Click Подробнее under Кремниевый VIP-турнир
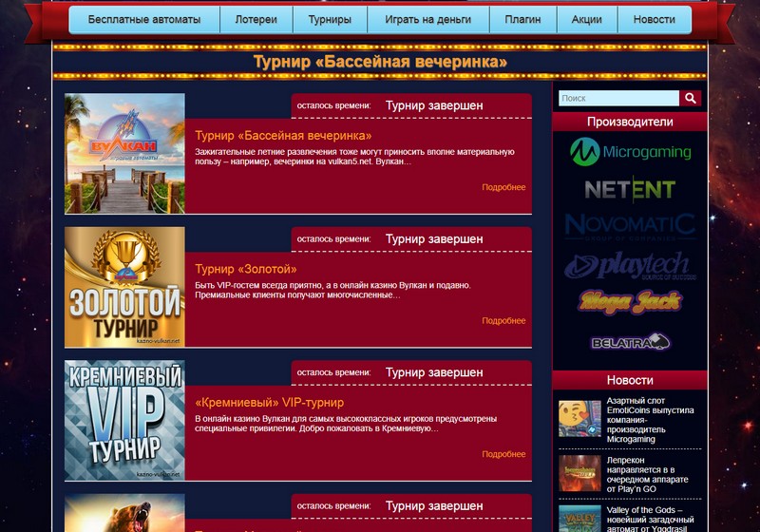 pyautogui.click(x=503, y=454)
